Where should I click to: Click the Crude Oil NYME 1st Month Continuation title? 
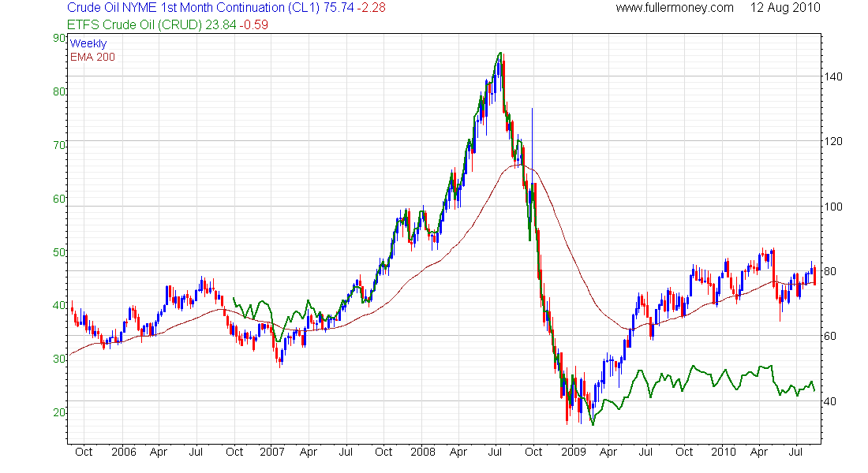[226, 8]
